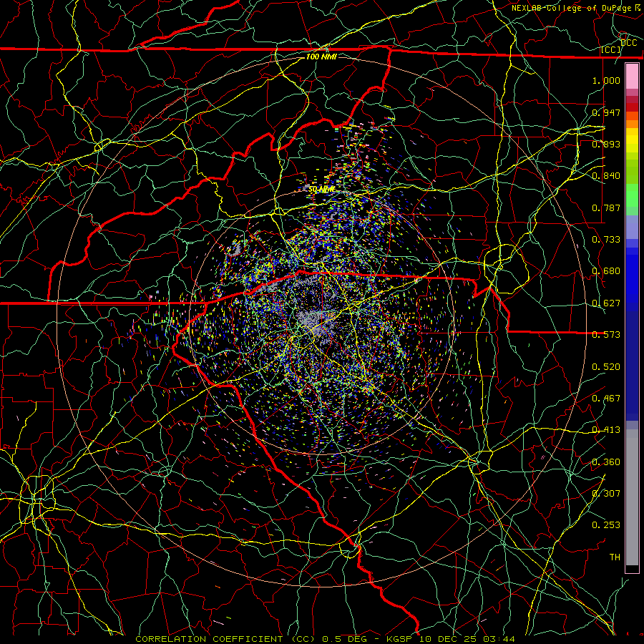Click the 0.467 scale value
The image size is (644, 644).
click(x=606, y=398)
